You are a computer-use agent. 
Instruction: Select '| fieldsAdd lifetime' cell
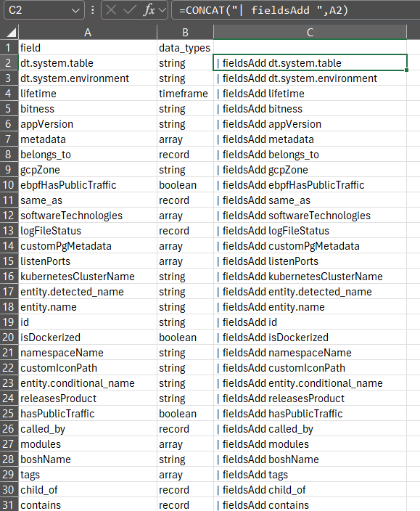(310, 94)
